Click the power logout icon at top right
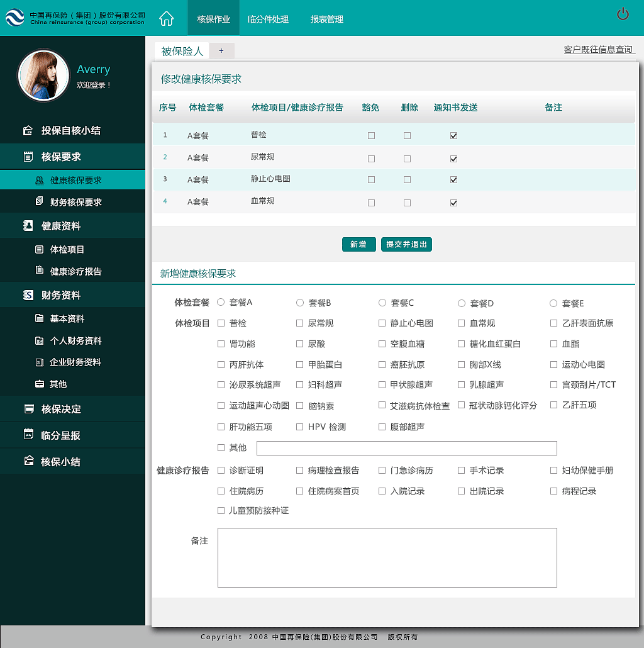Image resolution: width=644 pixels, height=648 pixels. click(x=622, y=14)
